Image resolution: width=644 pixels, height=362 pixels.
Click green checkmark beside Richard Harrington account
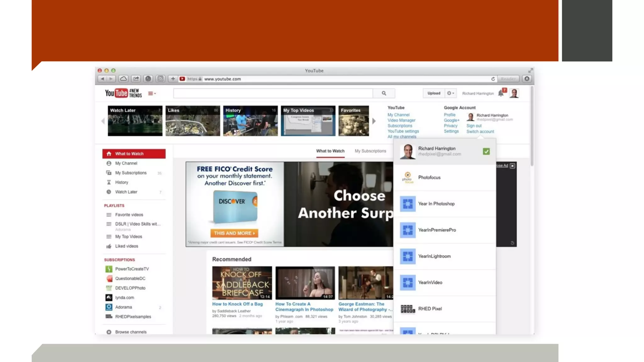point(486,151)
